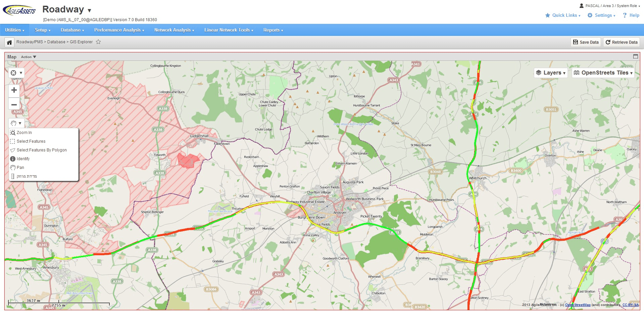Click the crosshair locate tool icon
Screen dimensions: 644x317
(13, 73)
